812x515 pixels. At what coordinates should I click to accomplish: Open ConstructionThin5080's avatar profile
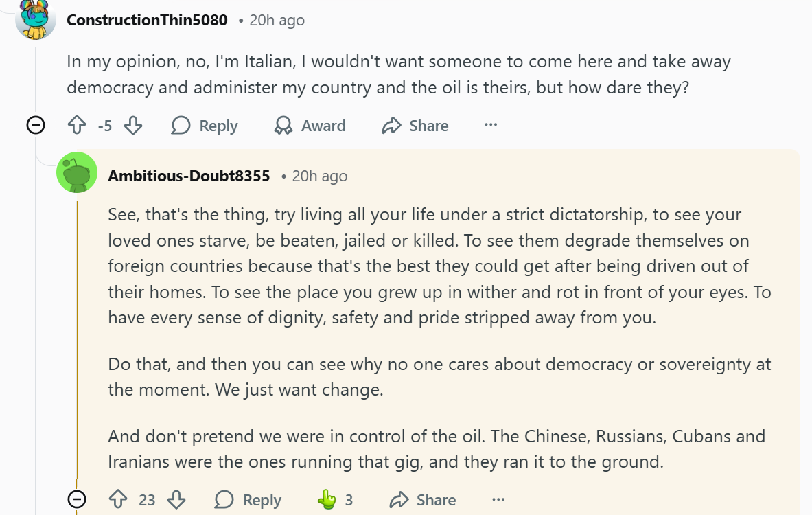click(36, 20)
